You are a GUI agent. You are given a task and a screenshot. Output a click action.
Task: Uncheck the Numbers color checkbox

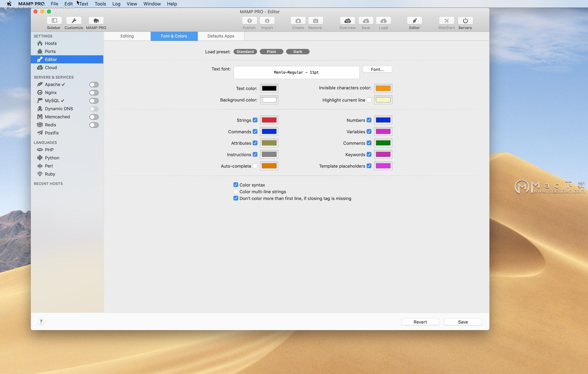(x=369, y=120)
